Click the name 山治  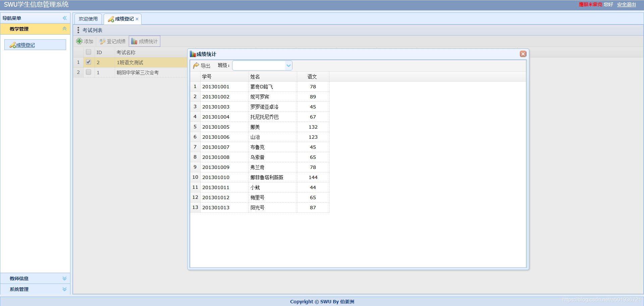pyautogui.click(x=255, y=137)
